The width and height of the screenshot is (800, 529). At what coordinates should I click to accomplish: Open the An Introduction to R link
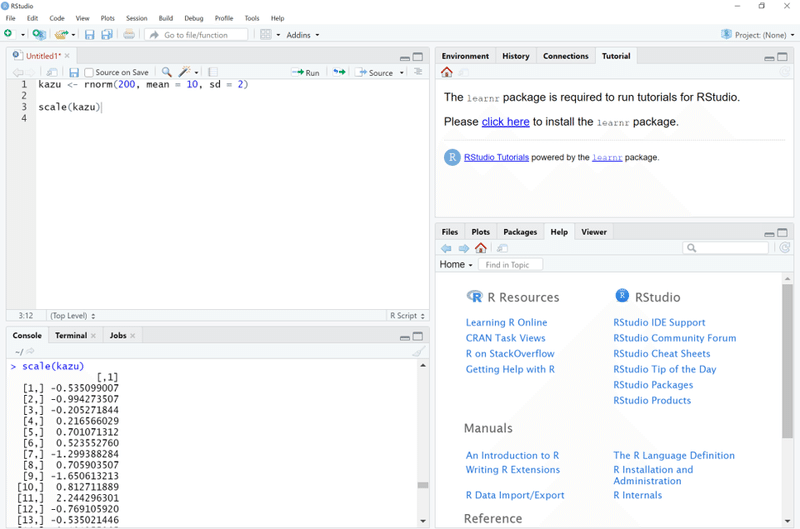(512, 455)
